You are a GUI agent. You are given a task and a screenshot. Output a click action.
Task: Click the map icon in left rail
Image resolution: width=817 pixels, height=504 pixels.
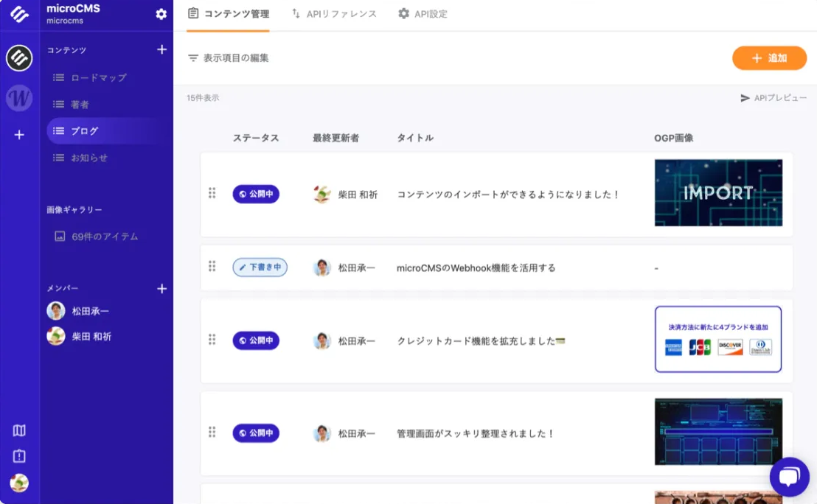[19, 430]
